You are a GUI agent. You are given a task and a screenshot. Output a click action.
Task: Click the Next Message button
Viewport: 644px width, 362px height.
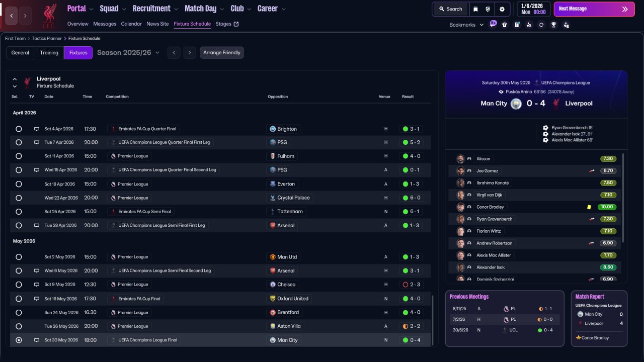[x=594, y=9]
